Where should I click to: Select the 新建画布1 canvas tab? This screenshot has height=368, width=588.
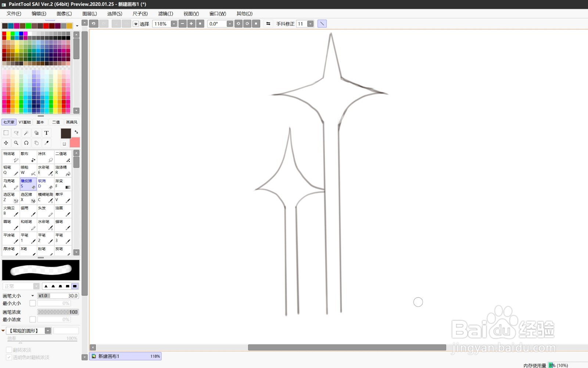pos(125,356)
